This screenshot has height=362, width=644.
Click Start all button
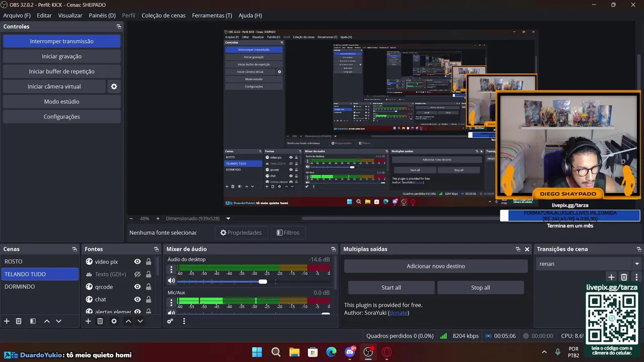391,288
